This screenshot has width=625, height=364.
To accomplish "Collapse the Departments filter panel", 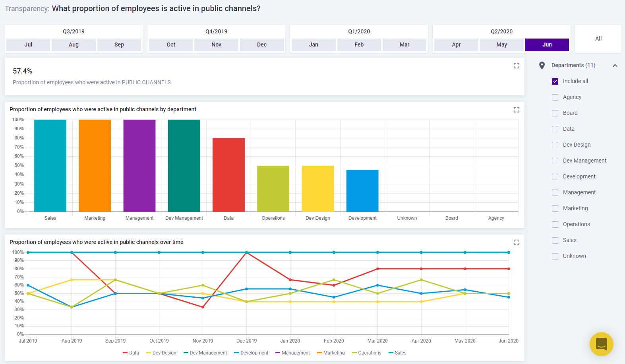I will pyautogui.click(x=615, y=66).
